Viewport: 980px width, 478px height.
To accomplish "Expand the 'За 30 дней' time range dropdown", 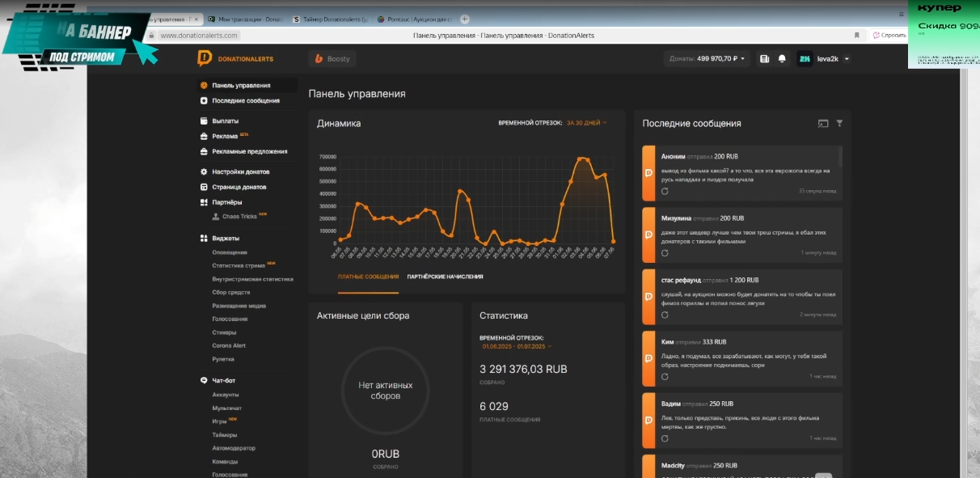I will (x=586, y=123).
